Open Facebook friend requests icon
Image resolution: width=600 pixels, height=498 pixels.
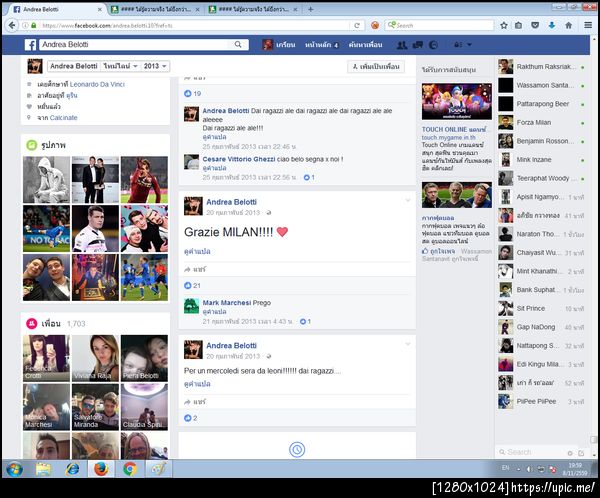[x=401, y=45]
